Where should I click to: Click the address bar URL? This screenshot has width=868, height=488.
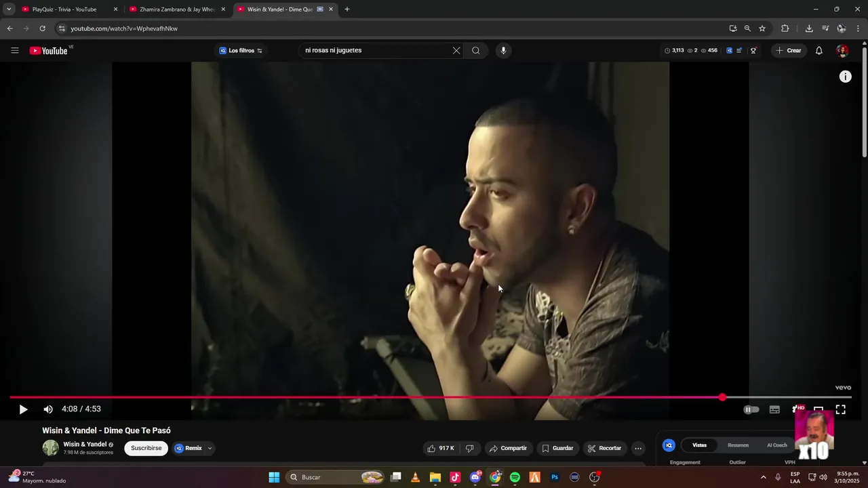point(124,28)
